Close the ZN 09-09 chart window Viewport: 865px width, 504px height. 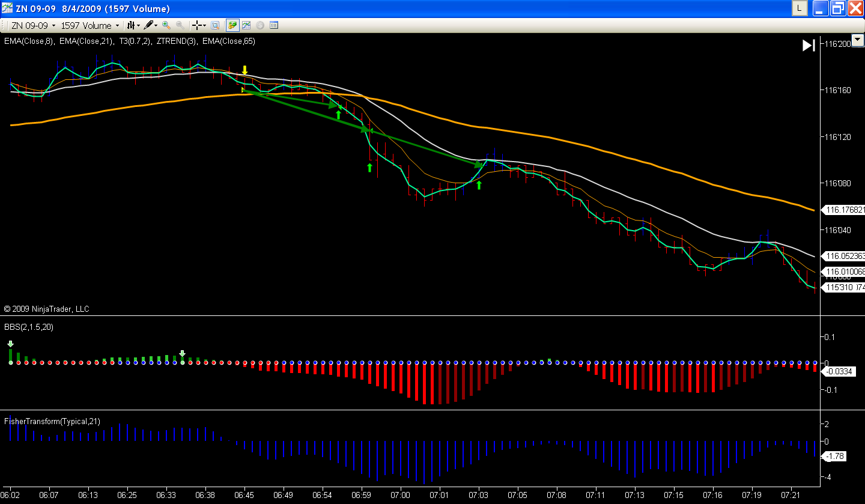tap(855, 8)
